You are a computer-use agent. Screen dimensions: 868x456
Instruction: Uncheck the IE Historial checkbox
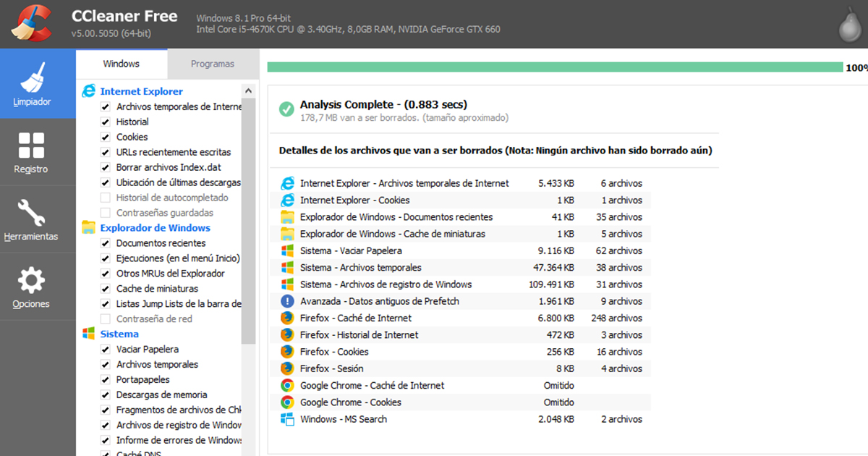(105, 122)
